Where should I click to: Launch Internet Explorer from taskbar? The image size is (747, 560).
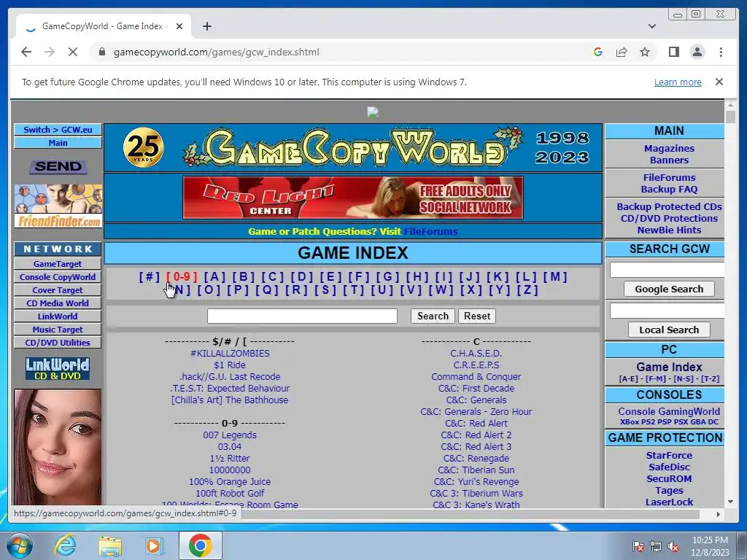tap(65, 545)
